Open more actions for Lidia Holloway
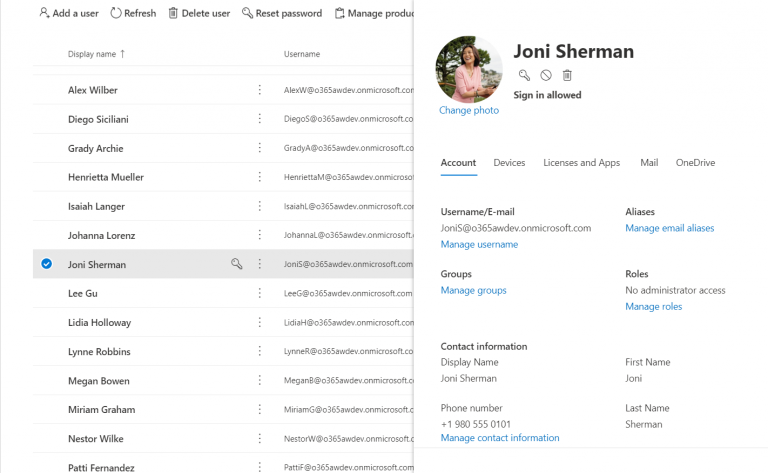768x473 pixels. coord(260,322)
